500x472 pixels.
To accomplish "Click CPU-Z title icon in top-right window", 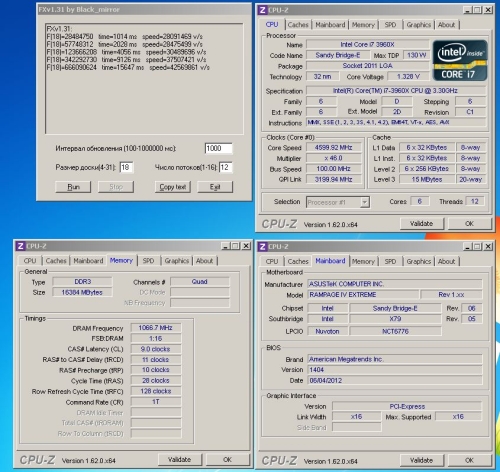I will click(263, 10).
